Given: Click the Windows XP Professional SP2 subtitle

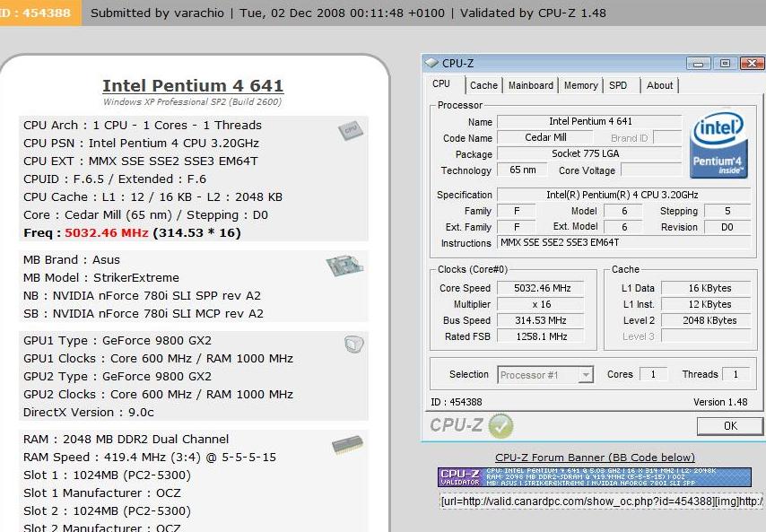Looking at the screenshot, I should [192, 102].
